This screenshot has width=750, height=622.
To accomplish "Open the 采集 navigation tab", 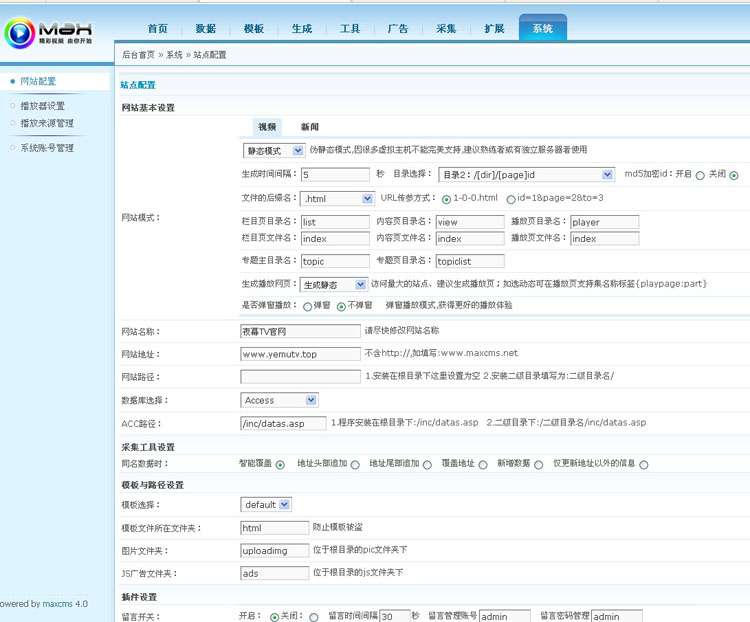I will point(446,29).
